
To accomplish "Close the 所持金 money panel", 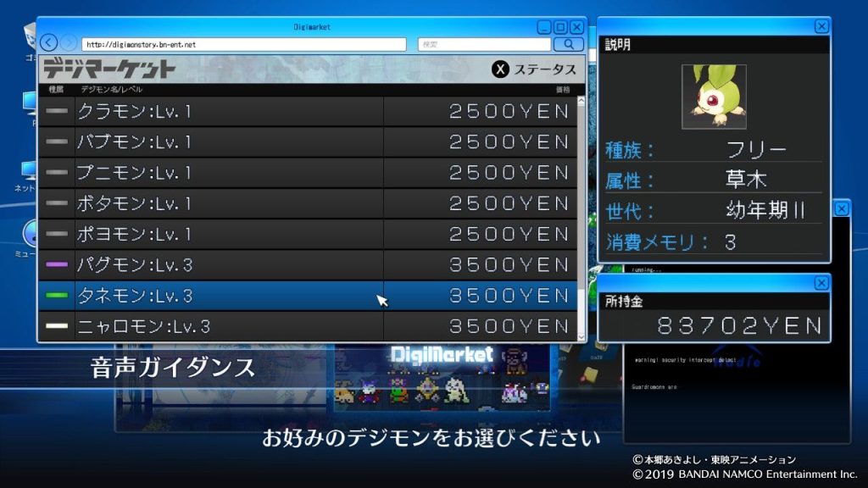I will coord(821,283).
